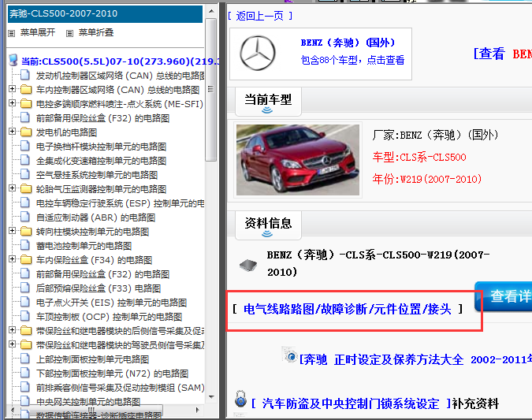Click the document icon for 上部控制面板控制单元

[24, 359]
